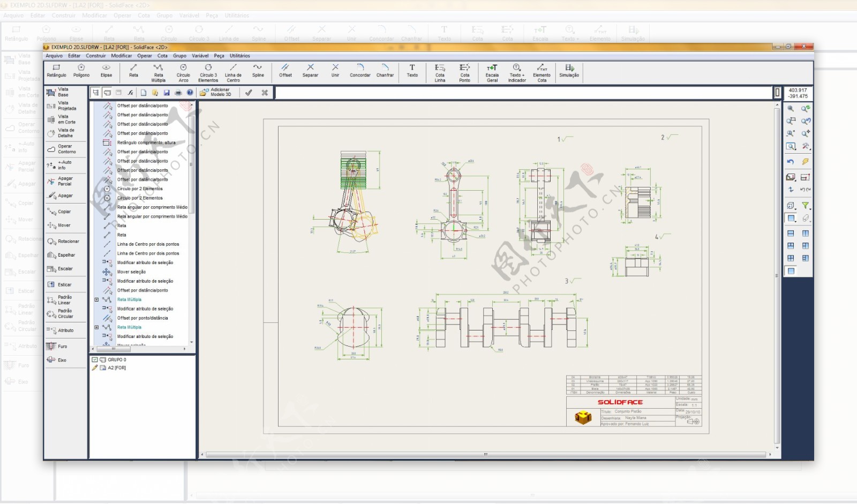Choose the Spline tool
857x504 pixels.
258,71
